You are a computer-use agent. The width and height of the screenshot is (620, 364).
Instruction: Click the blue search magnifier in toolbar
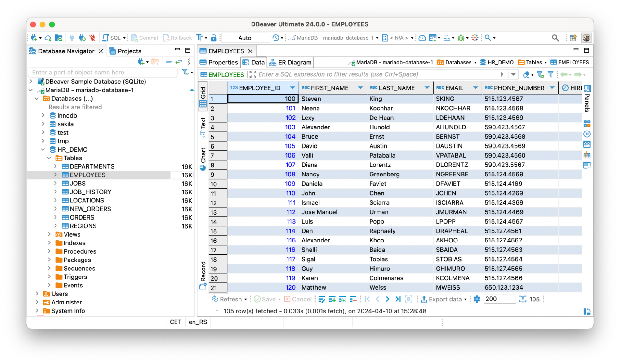tap(488, 38)
